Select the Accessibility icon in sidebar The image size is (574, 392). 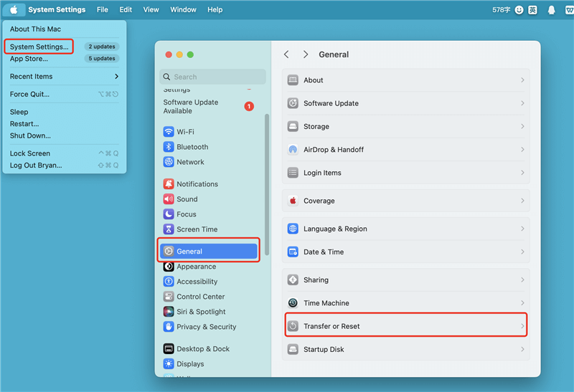point(169,282)
